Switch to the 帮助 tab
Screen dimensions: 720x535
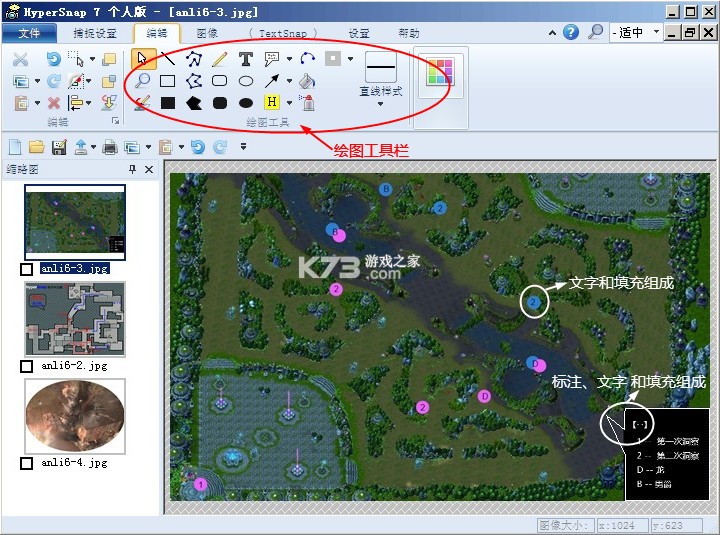point(409,33)
